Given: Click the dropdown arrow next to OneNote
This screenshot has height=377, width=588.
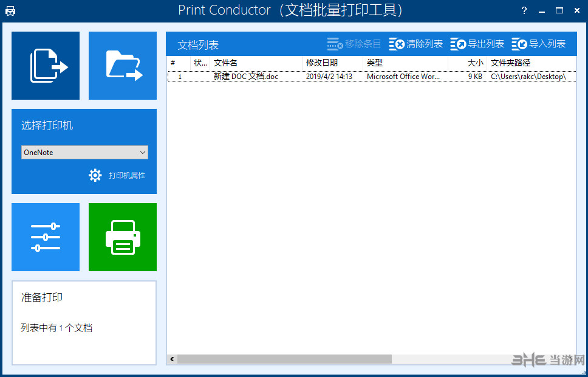Looking at the screenshot, I should (x=144, y=152).
